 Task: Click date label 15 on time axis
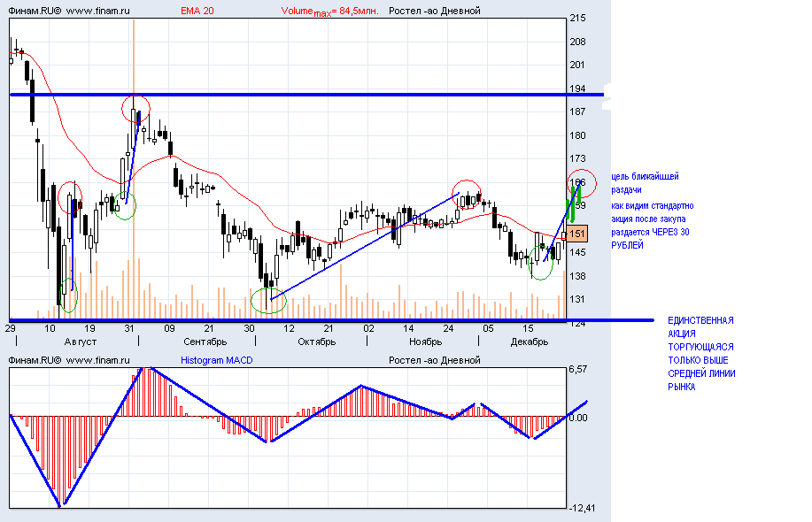pyautogui.click(x=527, y=328)
